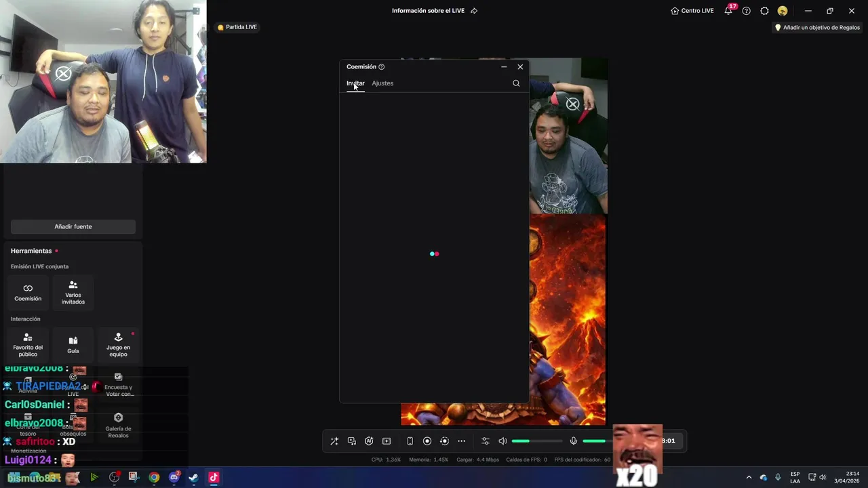868x488 pixels.
Task: Click Añadir un objetivo de Regalos
Action: (817, 28)
